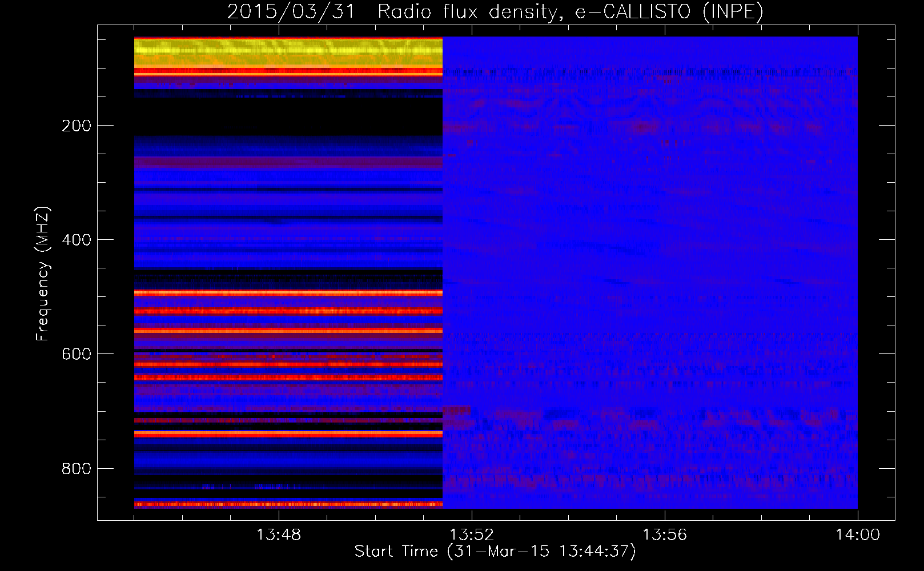Click the 200 frequency tick label

(77, 126)
